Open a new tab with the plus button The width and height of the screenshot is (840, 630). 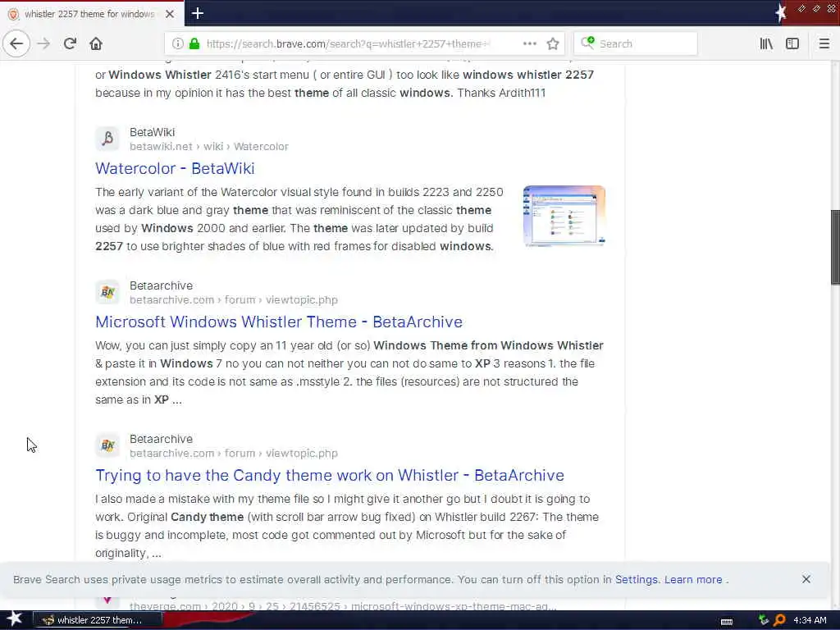point(198,13)
